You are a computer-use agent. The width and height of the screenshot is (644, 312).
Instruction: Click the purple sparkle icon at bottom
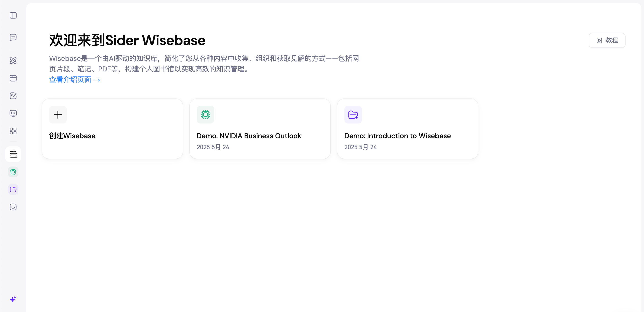click(x=13, y=299)
